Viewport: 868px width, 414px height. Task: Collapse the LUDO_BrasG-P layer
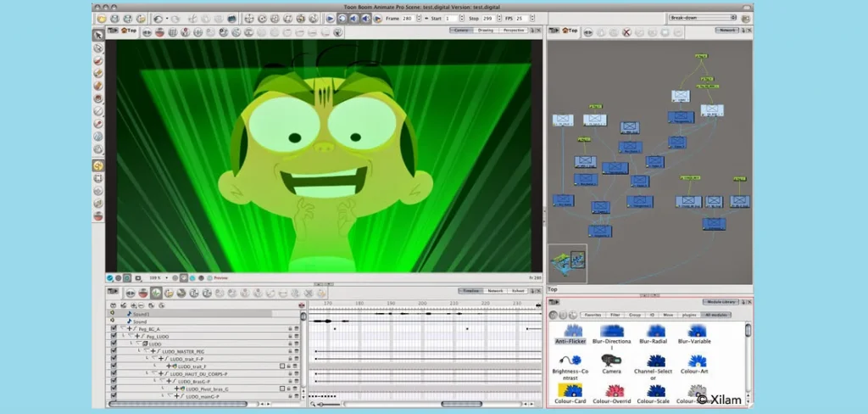click(x=162, y=381)
